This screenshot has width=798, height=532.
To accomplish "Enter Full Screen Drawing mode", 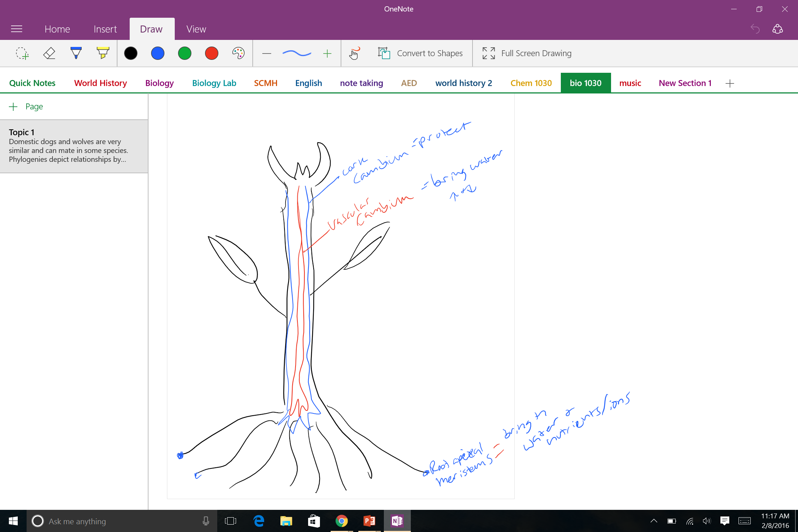I will [527, 53].
